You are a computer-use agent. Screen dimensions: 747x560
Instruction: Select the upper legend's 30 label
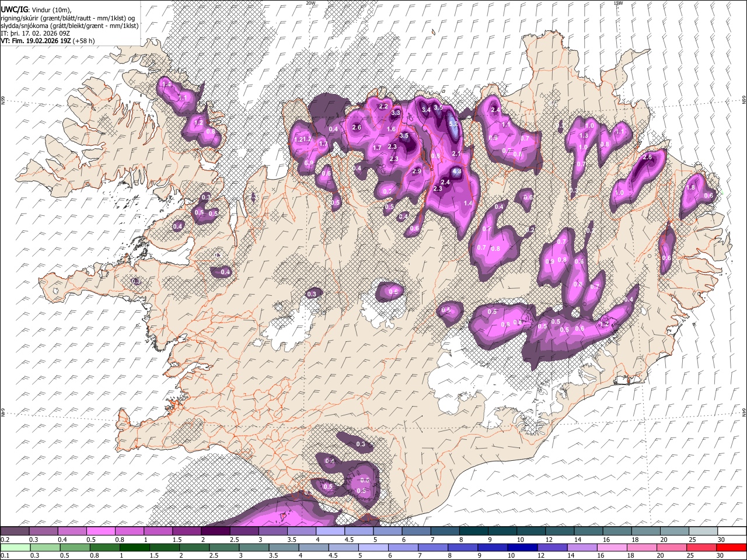(x=720, y=539)
